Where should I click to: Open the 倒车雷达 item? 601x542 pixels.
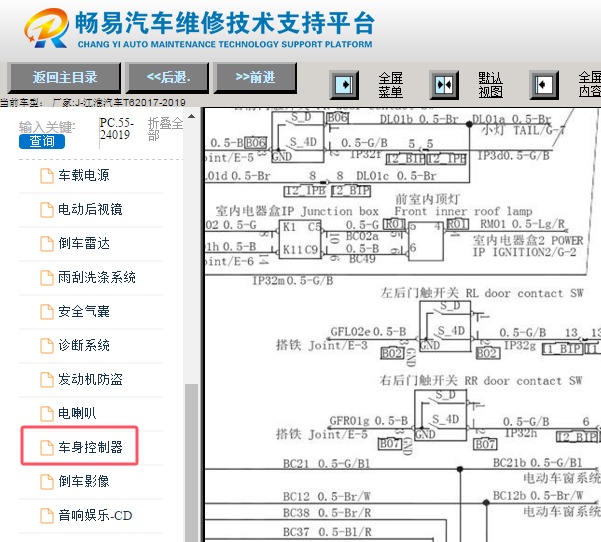(84, 243)
